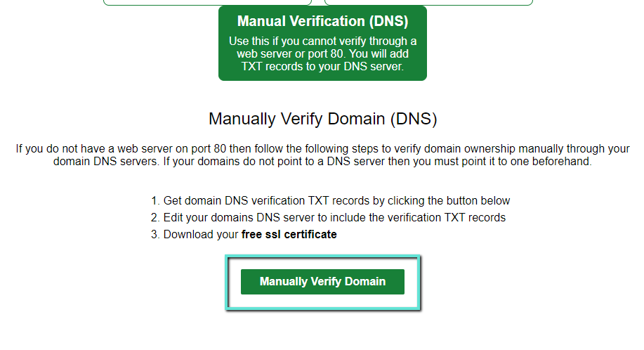Click "TXT records to your DNS server" card line
This screenshot has width=644, height=350.
click(x=322, y=67)
